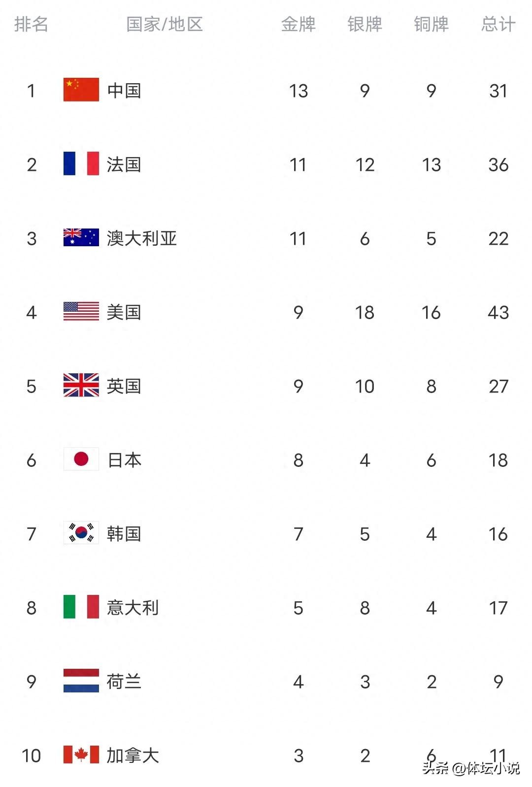
Task: Click the United Kingdom flag icon
Action: click(81, 385)
